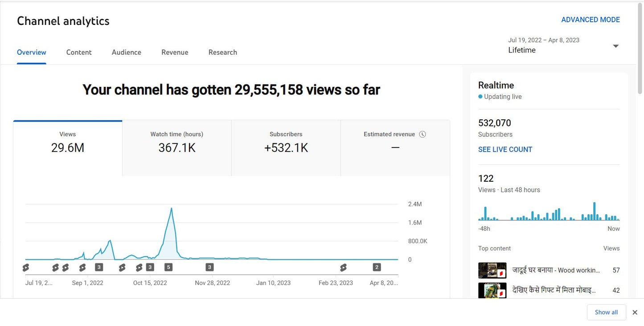Open the "5" video marker near Oct 15, 2022

[168, 267]
